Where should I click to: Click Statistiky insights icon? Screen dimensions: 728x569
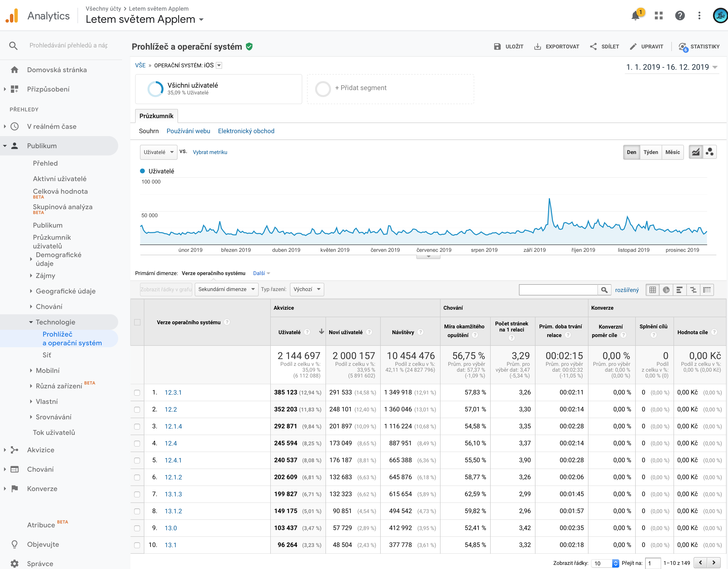click(x=683, y=47)
